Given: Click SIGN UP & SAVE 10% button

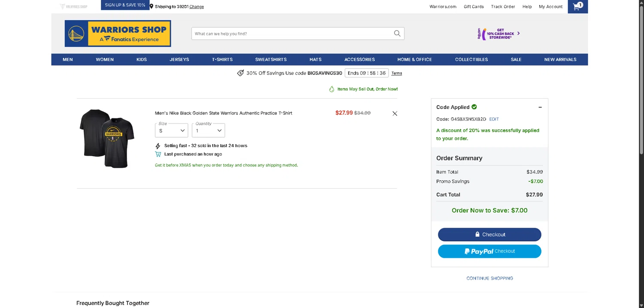Looking at the screenshot, I should click(125, 5).
